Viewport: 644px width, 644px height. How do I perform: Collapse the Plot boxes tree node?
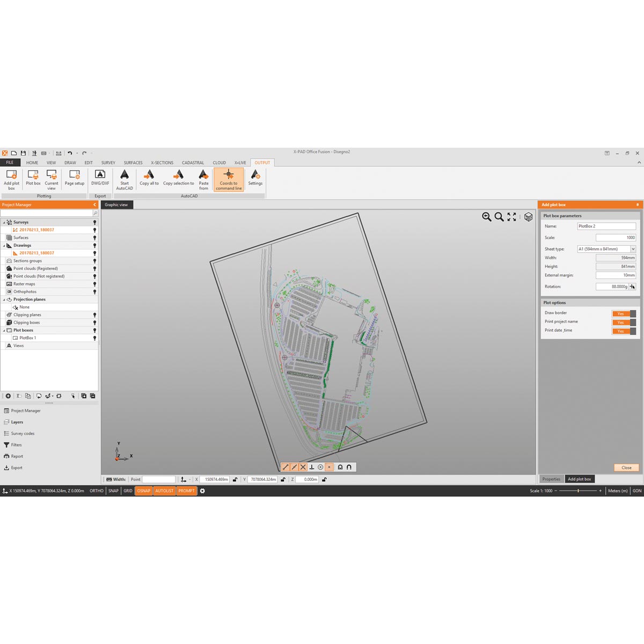click(x=4, y=331)
